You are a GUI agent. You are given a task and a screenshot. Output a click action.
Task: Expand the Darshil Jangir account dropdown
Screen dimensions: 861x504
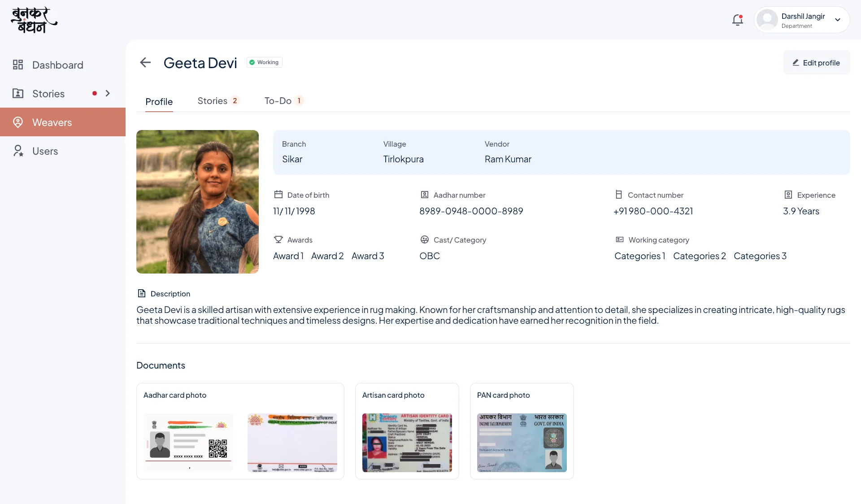click(838, 20)
